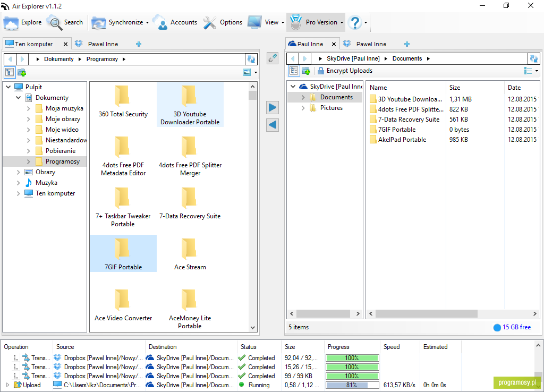544x392 pixels.
Task: Expand the Obrazy tree node
Action: 19,172
